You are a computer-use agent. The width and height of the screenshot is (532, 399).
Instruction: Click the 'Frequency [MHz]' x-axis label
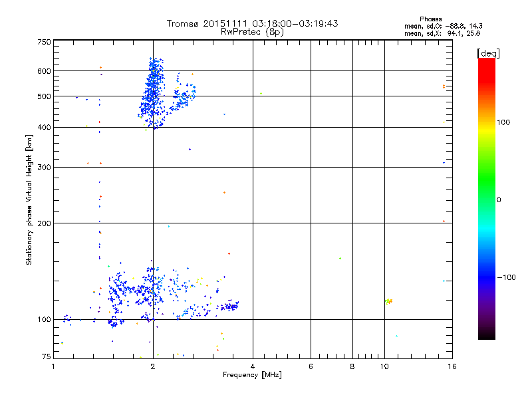252,375
